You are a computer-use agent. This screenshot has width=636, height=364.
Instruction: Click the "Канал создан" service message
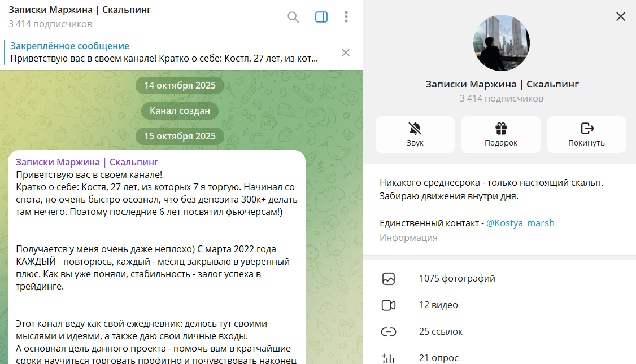(x=180, y=111)
